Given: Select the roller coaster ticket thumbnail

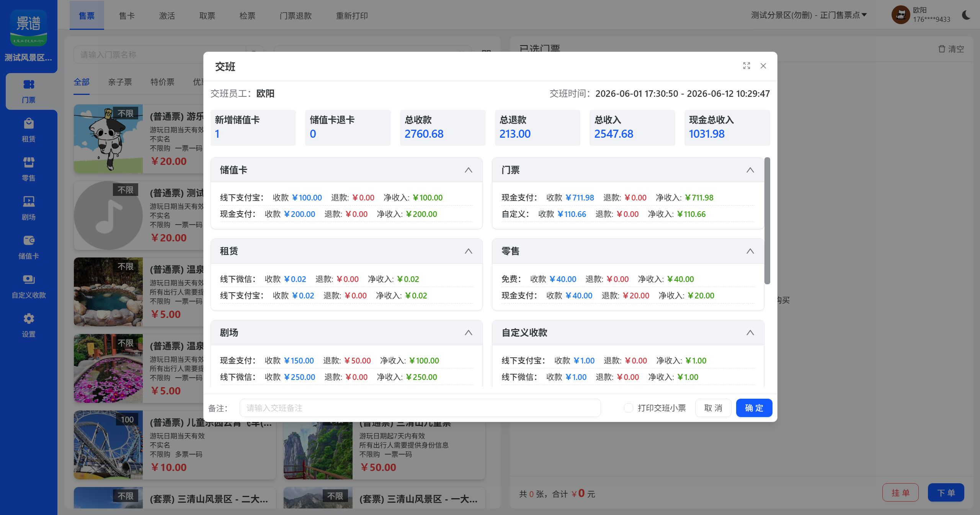Looking at the screenshot, I should pyautogui.click(x=108, y=445).
